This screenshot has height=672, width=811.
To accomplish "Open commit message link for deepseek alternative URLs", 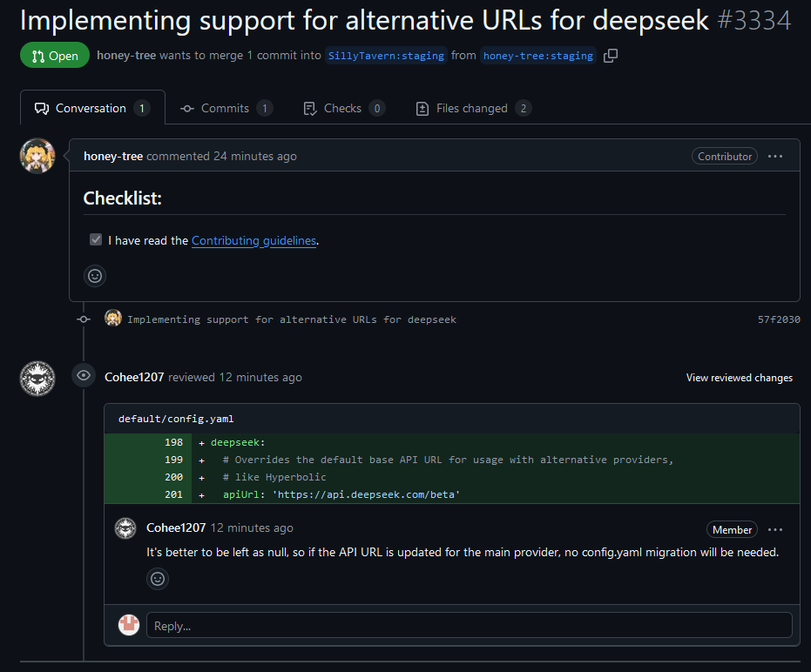I will (x=292, y=319).
